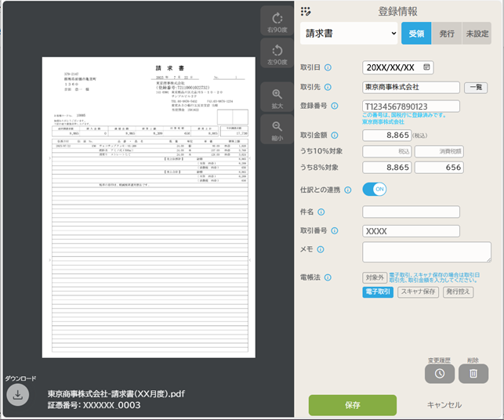Click the 8%対象 amount field showing 8,865
Viewport: 504px width, 420px height.
(x=387, y=168)
